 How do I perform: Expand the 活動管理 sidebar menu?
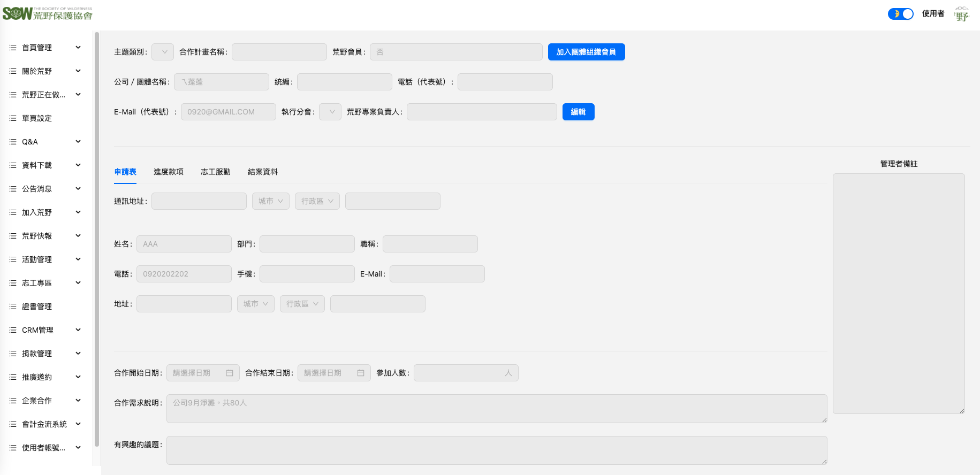coord(78,259)
